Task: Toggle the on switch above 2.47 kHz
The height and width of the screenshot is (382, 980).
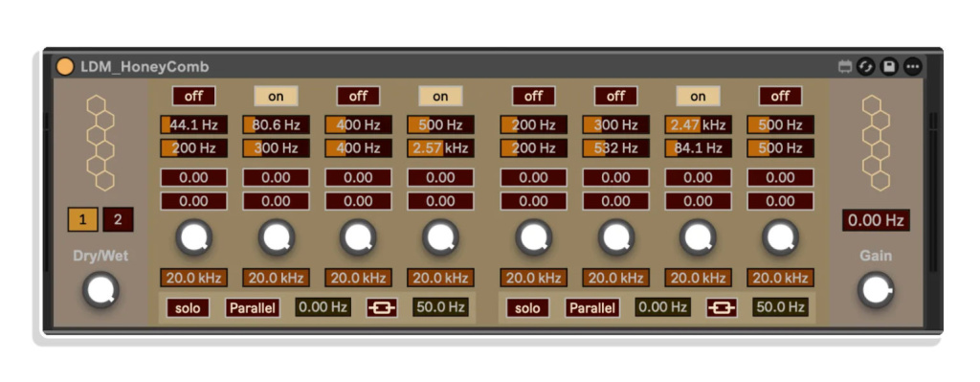Action: tap(698, 97)
